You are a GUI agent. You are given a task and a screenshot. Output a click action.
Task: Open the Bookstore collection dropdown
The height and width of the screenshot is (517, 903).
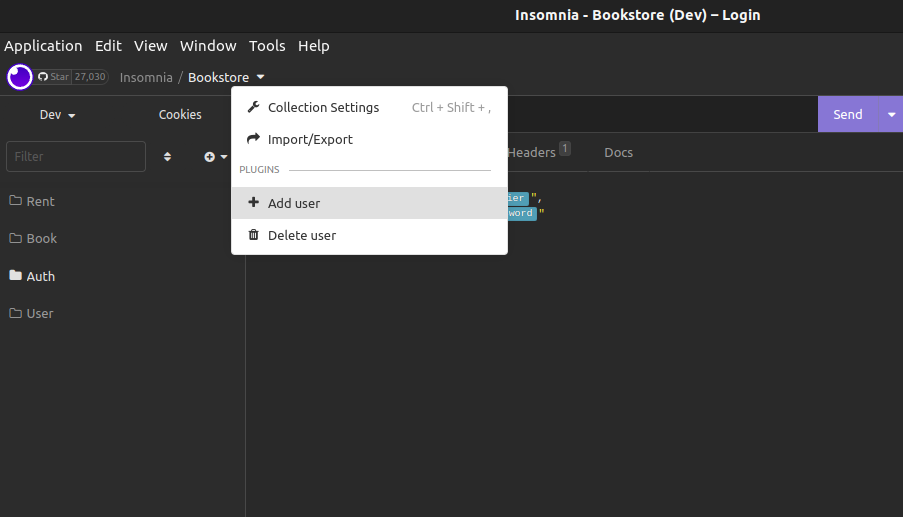pos(226,77)
